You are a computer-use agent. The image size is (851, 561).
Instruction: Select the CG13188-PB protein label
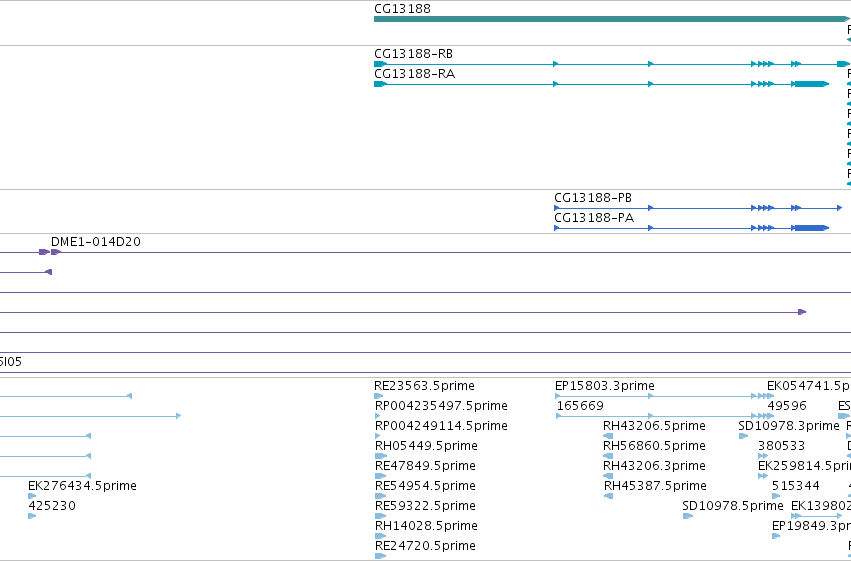593,197
